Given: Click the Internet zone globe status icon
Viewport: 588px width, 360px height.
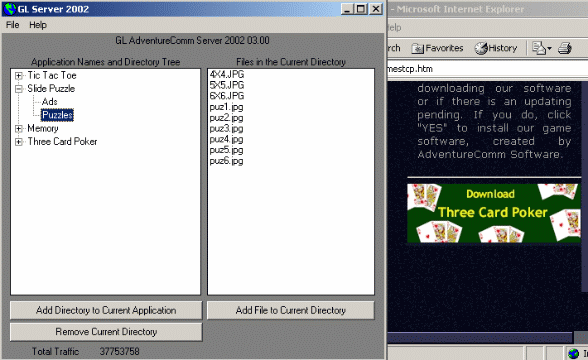Looking at the screenshot, I should tap(573, 353).
